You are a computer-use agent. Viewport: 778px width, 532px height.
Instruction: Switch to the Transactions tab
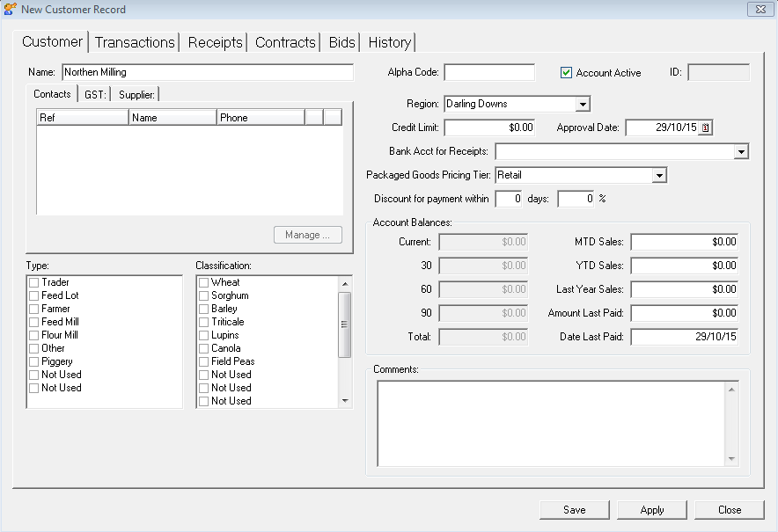[135, 42]
